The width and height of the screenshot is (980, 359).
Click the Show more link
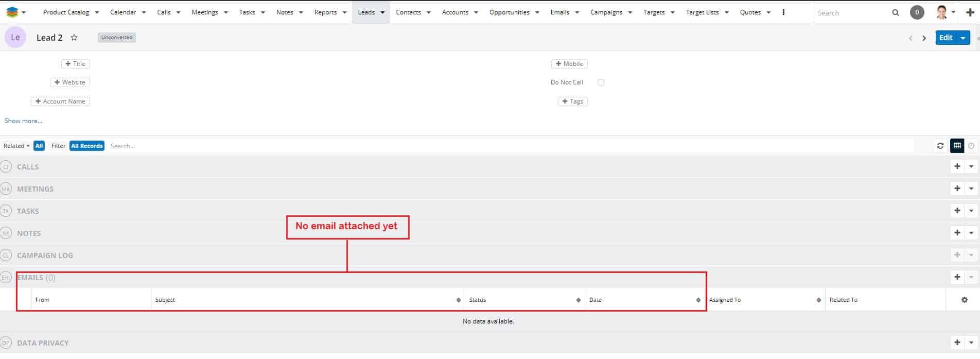(23, 121)
